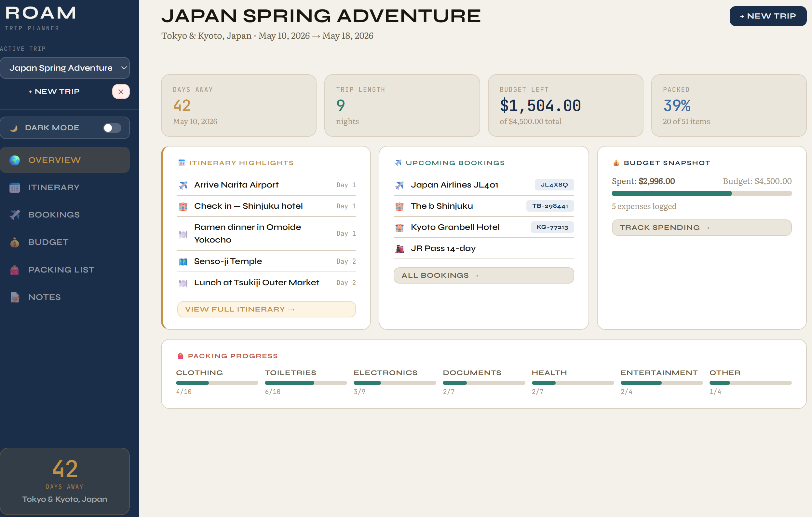Click the ROAM logo title
Screen dimensions: 812x517
tap(41, 13)
